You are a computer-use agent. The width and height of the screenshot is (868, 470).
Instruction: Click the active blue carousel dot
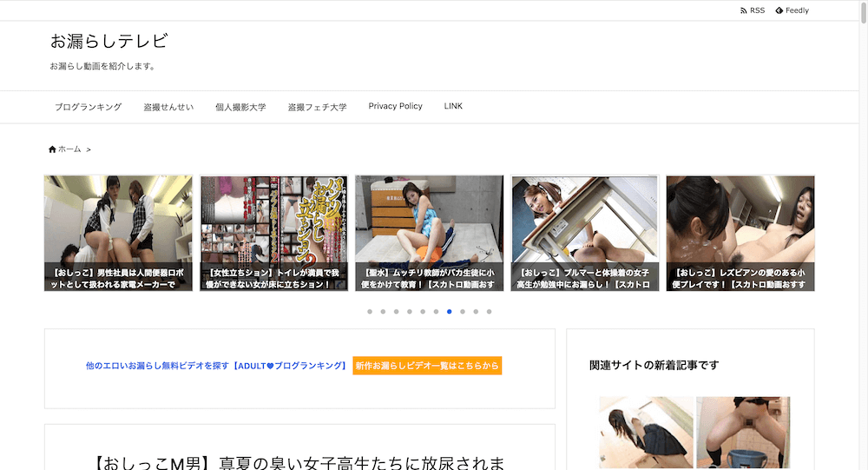click(x=450, y=311)
